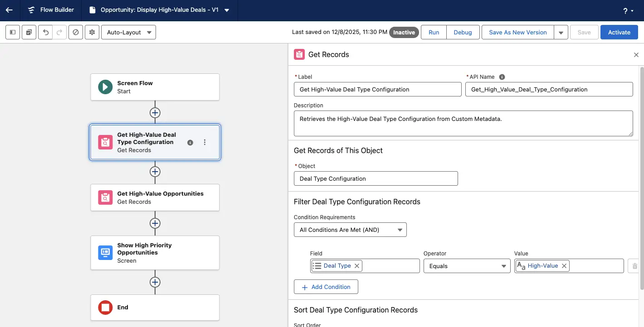Remove the Deal Type field pill

pyautogui.click(x=357, y=266)
